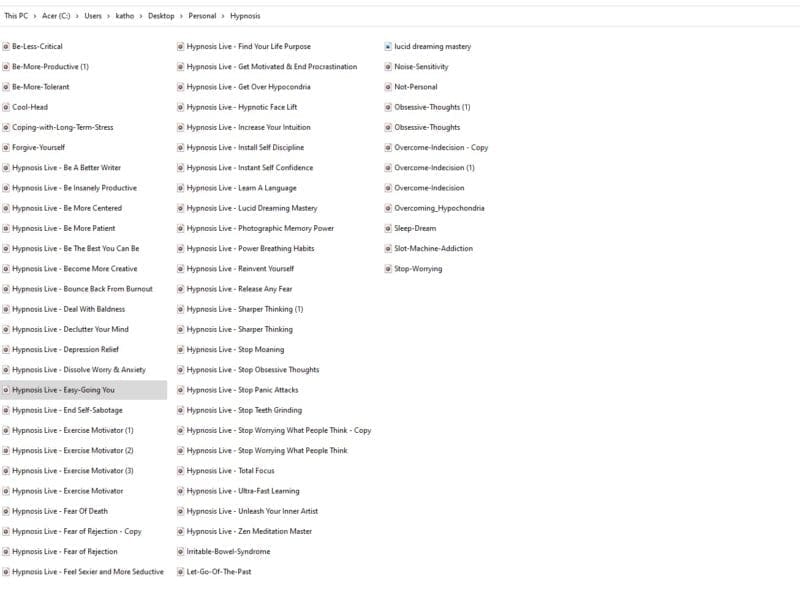800x592 pixels.
Task: Select Hypnosis Live - Be More Centered
Action: (x=67, y=208)
